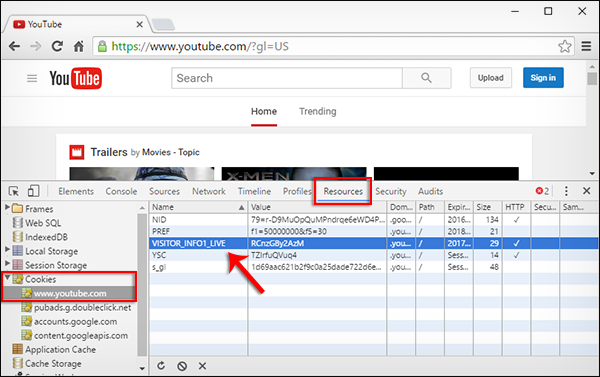The width and height of the screenshot is (600, 377).
Task: Bookmark this page with star icon
Action: pyautogui.click(x=564, y=46)
